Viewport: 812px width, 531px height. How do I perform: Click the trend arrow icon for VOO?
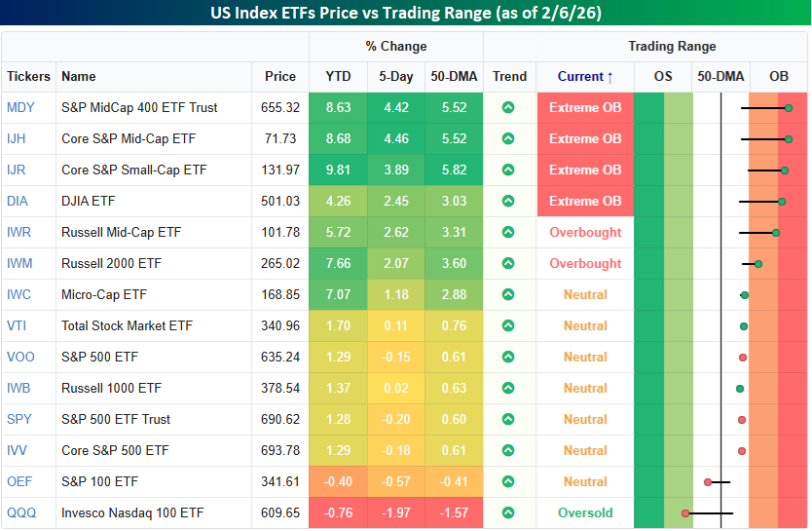point(508,357)
